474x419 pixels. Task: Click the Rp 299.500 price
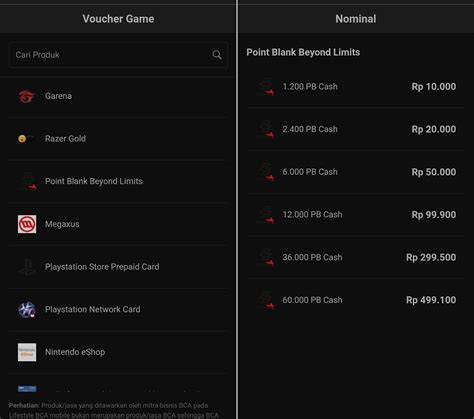[x=431, y=257]
